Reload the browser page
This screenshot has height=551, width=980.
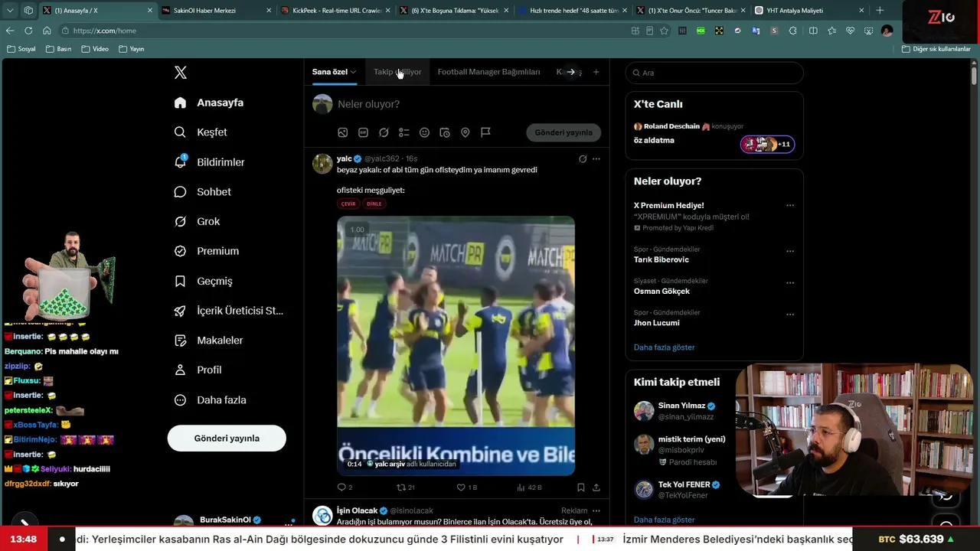[x=28, y=31]
